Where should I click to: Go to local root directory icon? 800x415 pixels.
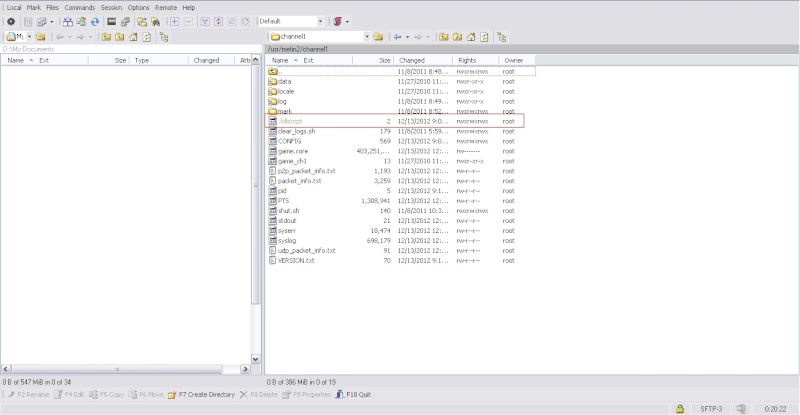119,37
